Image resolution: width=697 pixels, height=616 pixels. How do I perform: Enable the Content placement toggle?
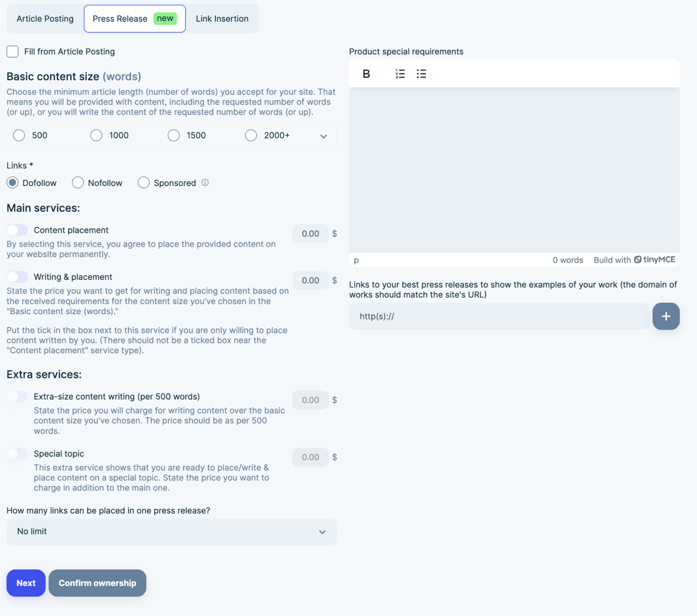pos(17,230)
